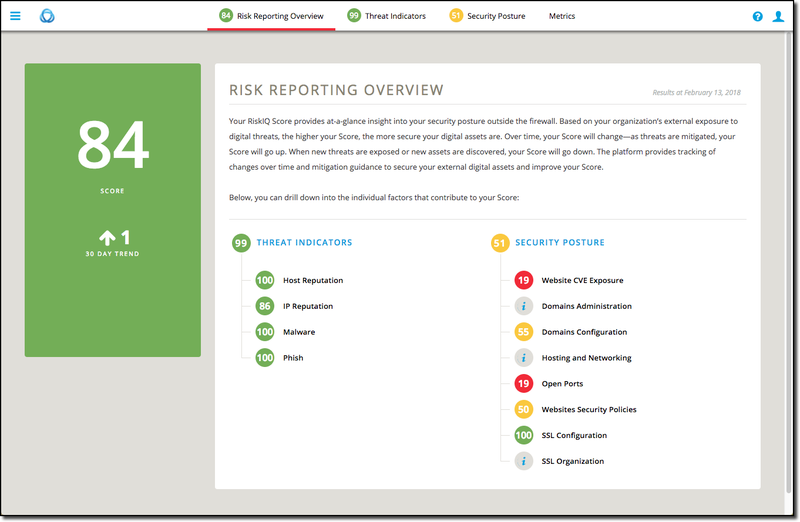Open Domains Administration details
The width and height of the screenshot is (800, 522).
(x=586, y=306)
